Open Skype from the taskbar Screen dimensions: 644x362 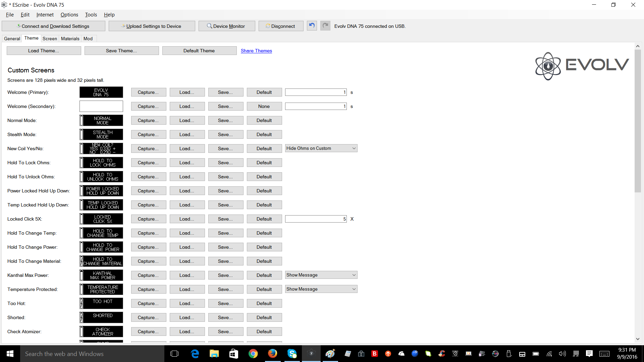(x=292, y=354)
